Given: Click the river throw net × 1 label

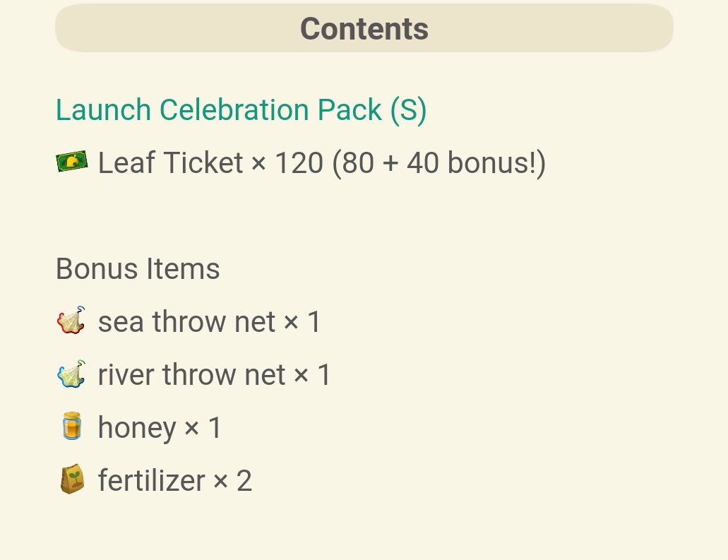Looking at the screenshot, I should pos(215,375).
